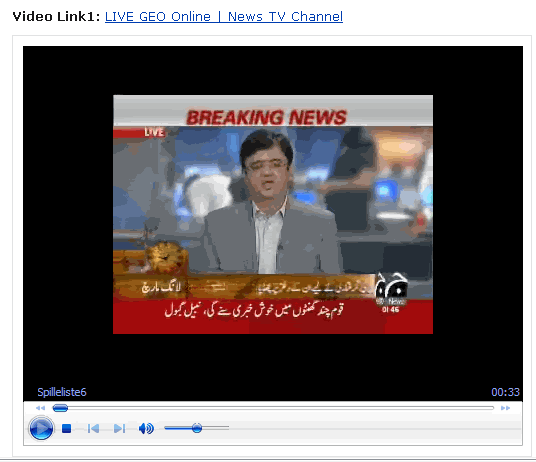Skip to the next track
This screenshot has height=462, width=536.
click(119, 428)
